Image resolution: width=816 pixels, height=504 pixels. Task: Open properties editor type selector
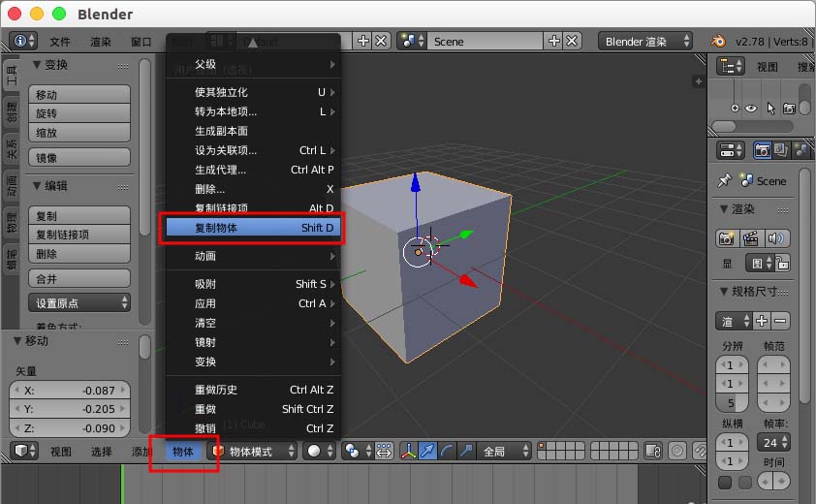pyautogui.click(x=731, y=150)
